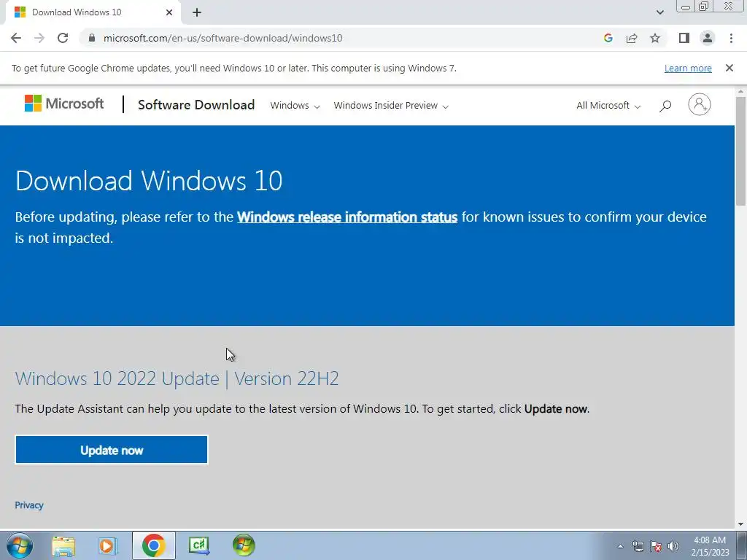This screenshot has width=747, height=560.
Task: Show hidden system tray icons
Action: 620,546
